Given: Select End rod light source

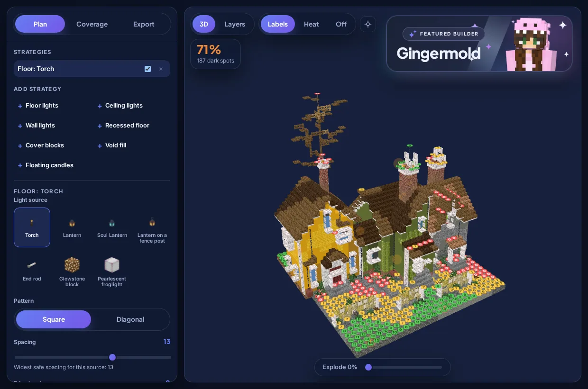Looking at the screenshot, I should [32, 270].
